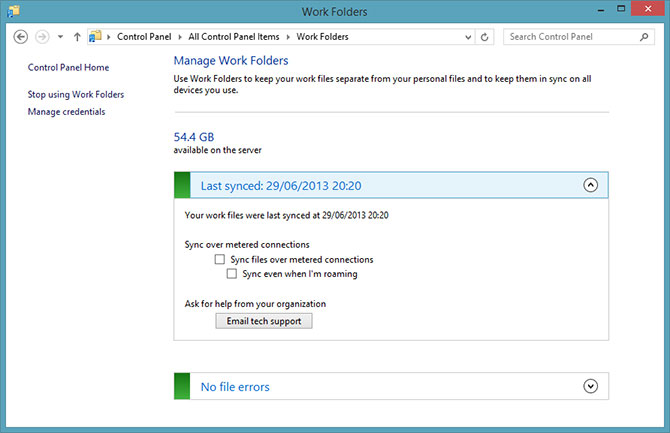The height and width of the screenshot is (433, 670).
Task: Open the address bar history dropdown
Action: click(x=468, y=37)
